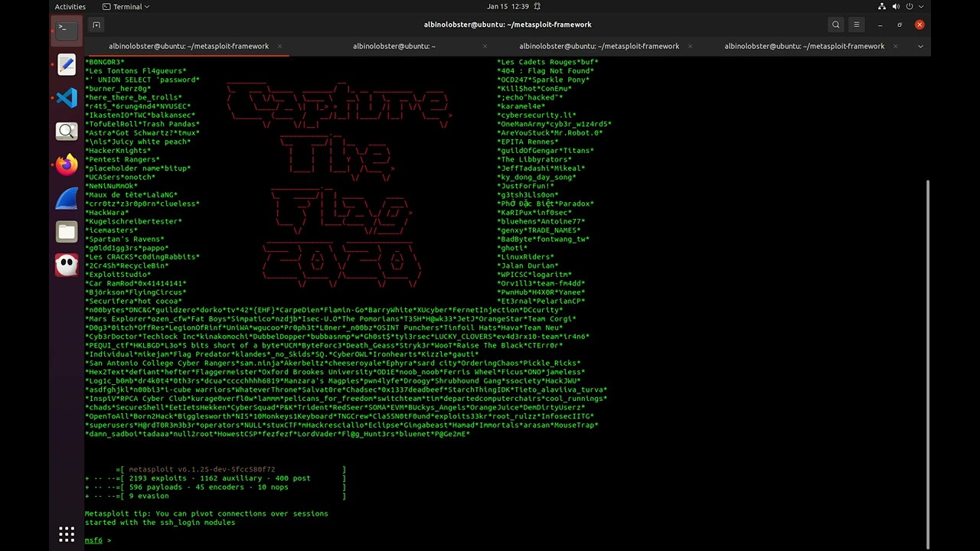The width and height of the screenshot is (980, 551).
Task: Click the "*cybersecurity.li*" line
Action: click(x=537, y=116)
